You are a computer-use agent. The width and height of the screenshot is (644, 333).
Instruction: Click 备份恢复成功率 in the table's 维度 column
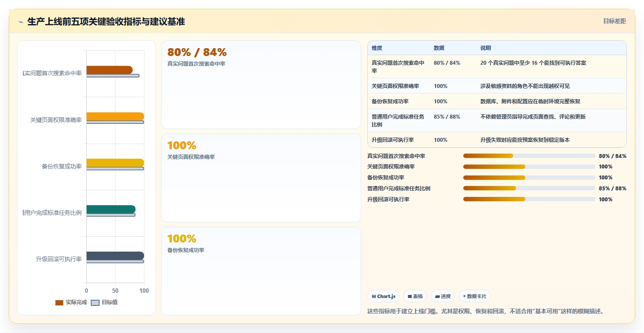[x=390, y=102]
